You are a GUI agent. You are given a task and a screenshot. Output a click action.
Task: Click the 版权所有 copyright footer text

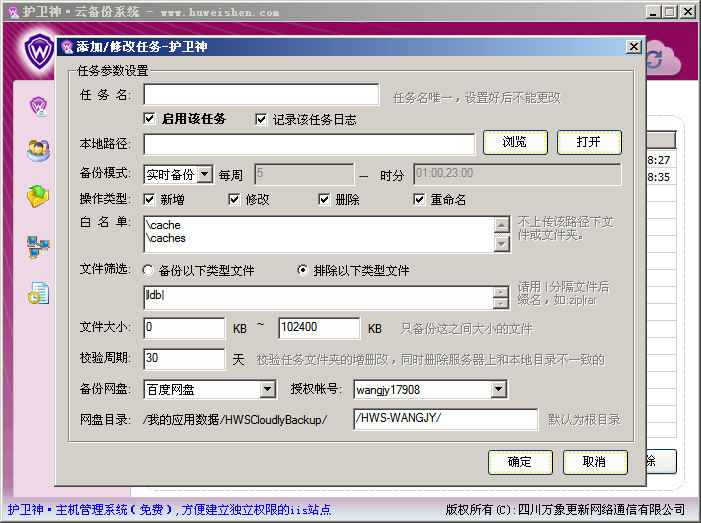click(565, 510)
